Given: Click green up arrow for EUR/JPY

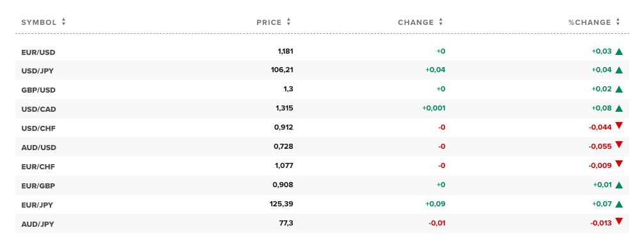Looking at the screenshot, I should coord(619,204).
